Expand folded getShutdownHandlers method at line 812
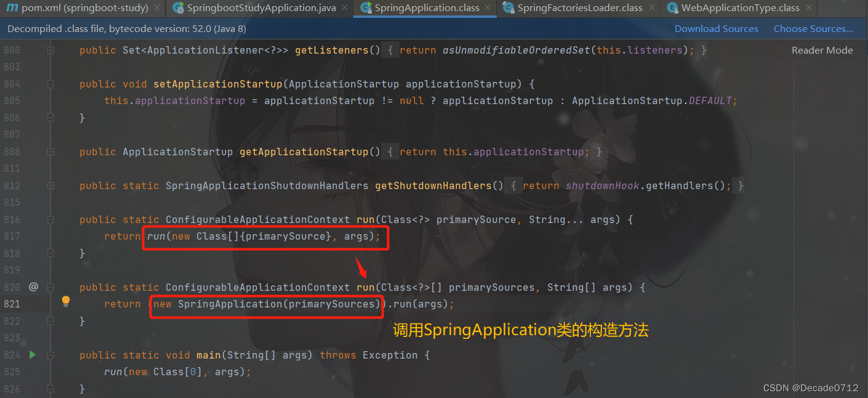This screenshot has width=868, height=398. [50, 185]
